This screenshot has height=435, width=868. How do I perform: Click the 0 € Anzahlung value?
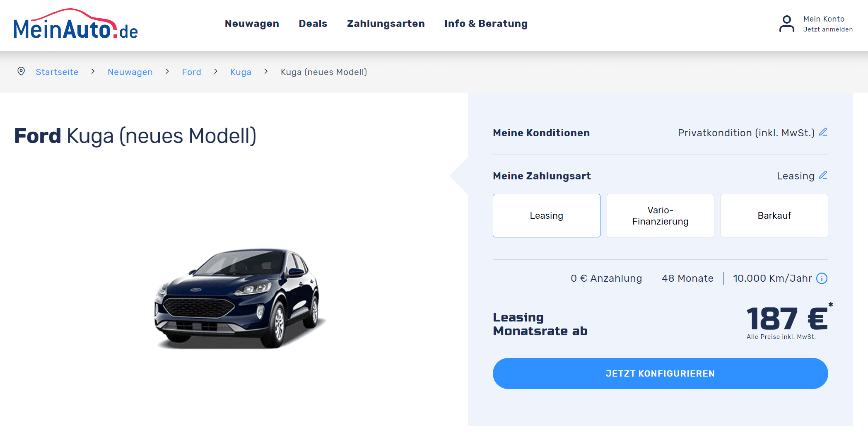point(606,278)
